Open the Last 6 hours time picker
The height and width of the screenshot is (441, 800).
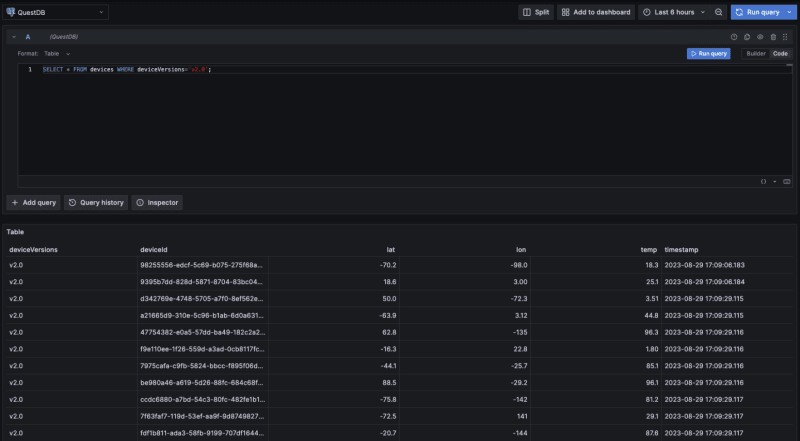[x=673, y=12]
